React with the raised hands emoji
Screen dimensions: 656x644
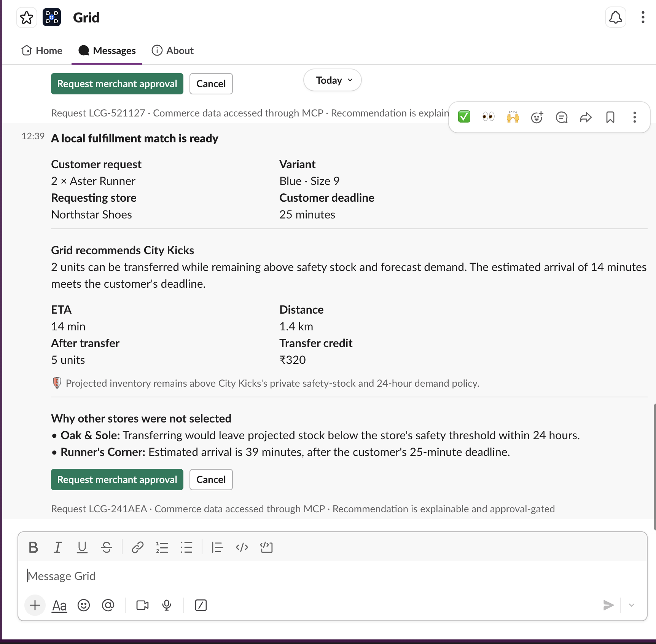coord(513,117)
